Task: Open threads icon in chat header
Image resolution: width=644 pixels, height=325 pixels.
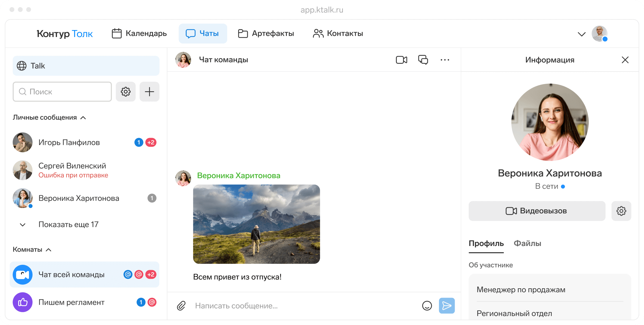Action: tap(423, 60)
